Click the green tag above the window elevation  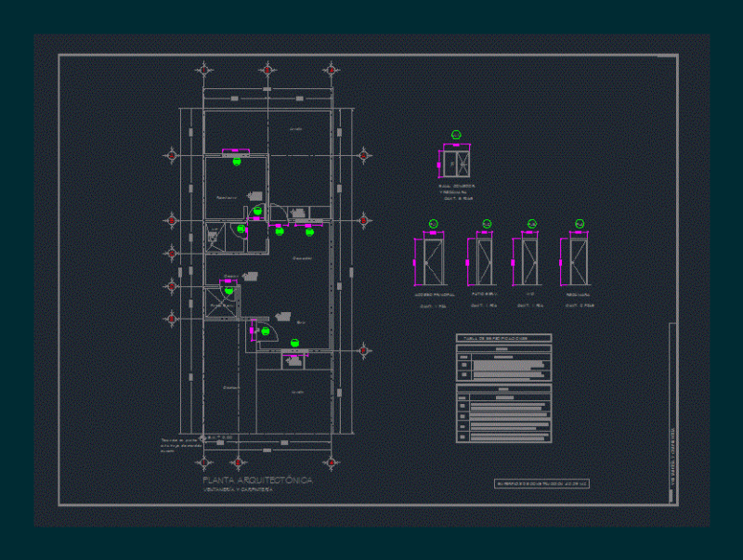tap(456, 135)
